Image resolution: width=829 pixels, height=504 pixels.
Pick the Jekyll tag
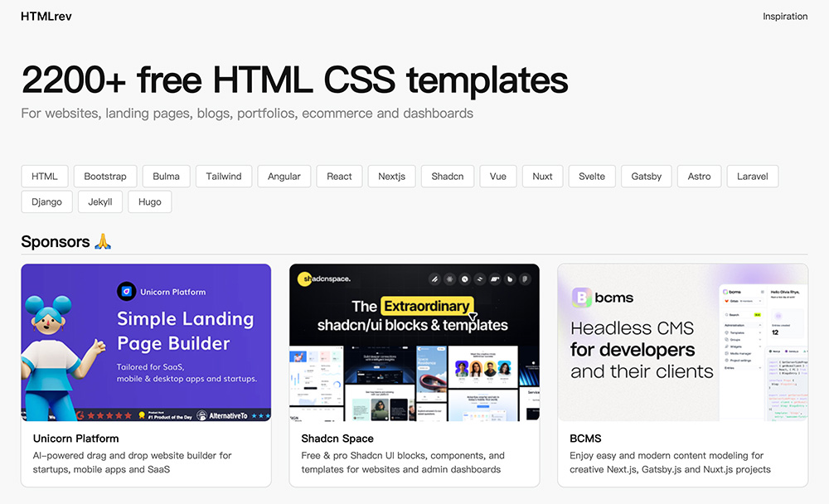[100, 201]
